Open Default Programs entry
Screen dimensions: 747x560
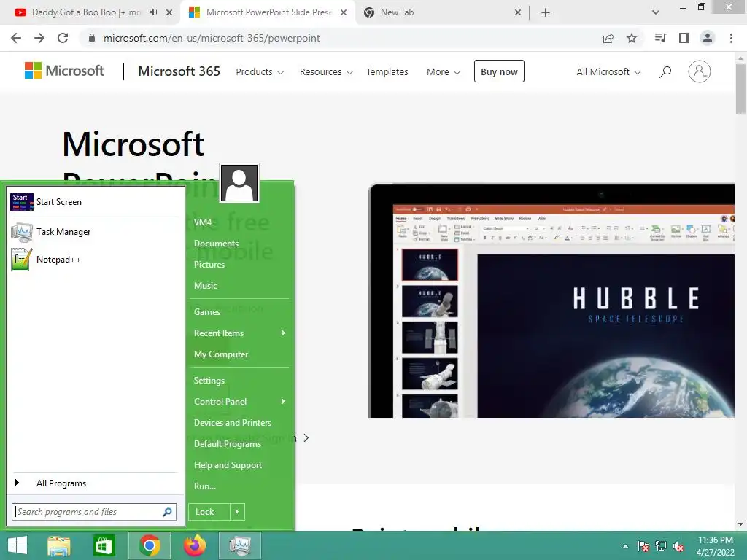coord(228,444)
